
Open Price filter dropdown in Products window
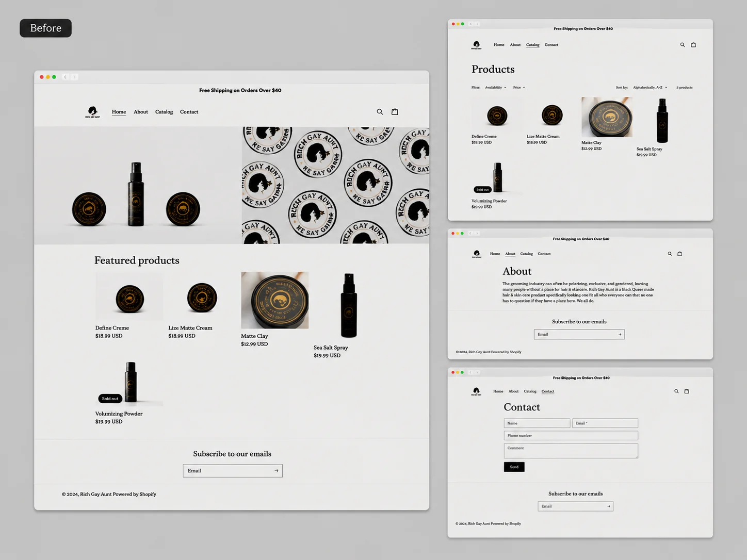point(519,88)
